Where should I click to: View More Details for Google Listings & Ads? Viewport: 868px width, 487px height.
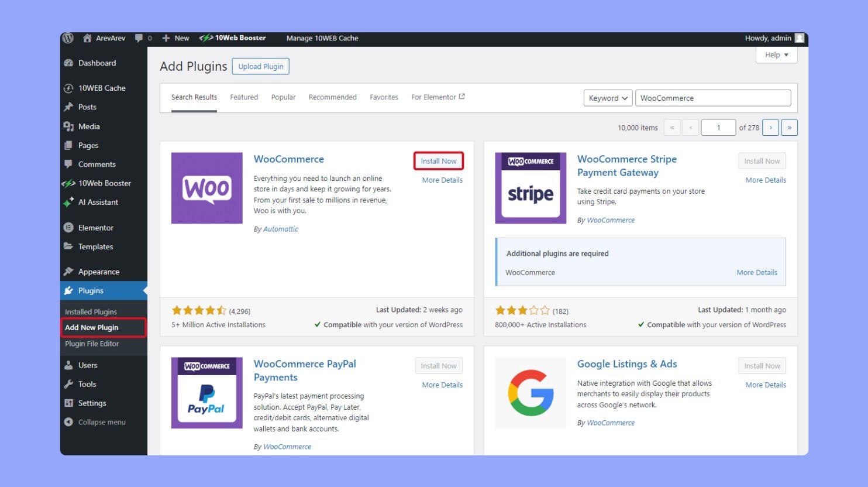click(x=765, y=385)
